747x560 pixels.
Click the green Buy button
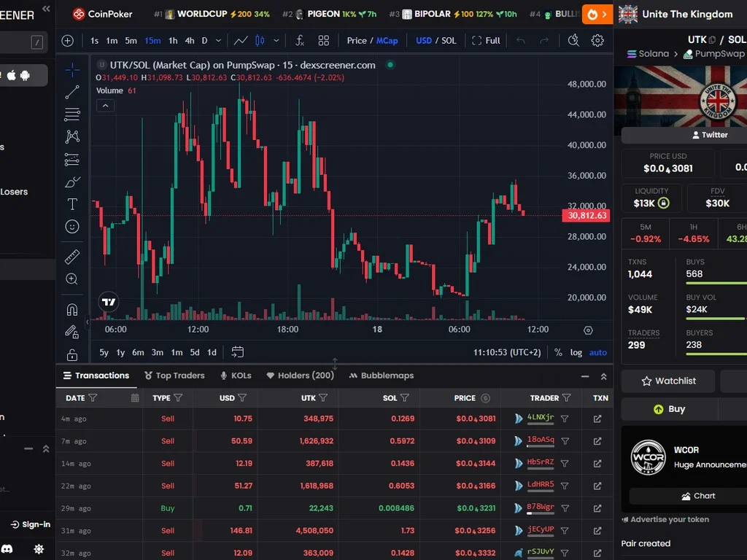(x=669, y=409)
